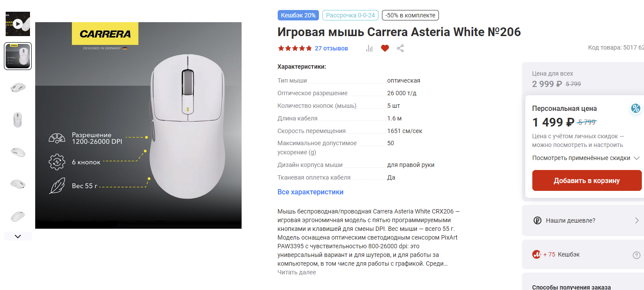Click the compare bar chart icon

tap(369, 48)
